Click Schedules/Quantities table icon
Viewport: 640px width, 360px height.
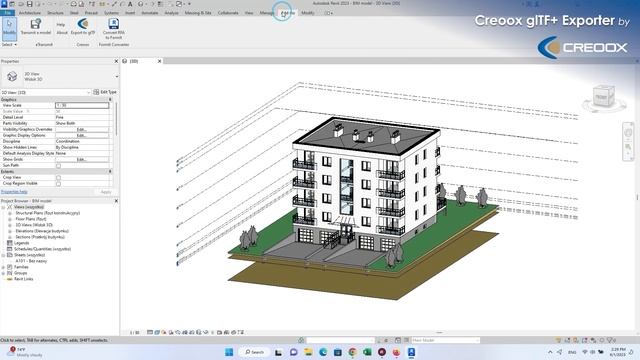tap(10, 249)
